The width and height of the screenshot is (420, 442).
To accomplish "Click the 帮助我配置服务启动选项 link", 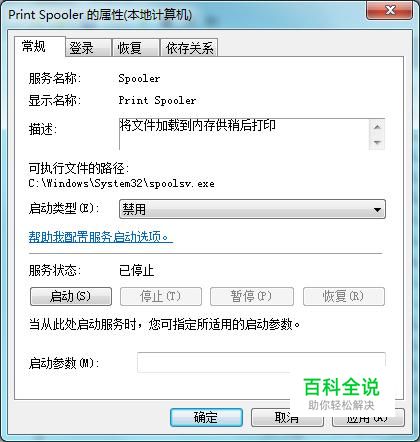I will point(101,237).
